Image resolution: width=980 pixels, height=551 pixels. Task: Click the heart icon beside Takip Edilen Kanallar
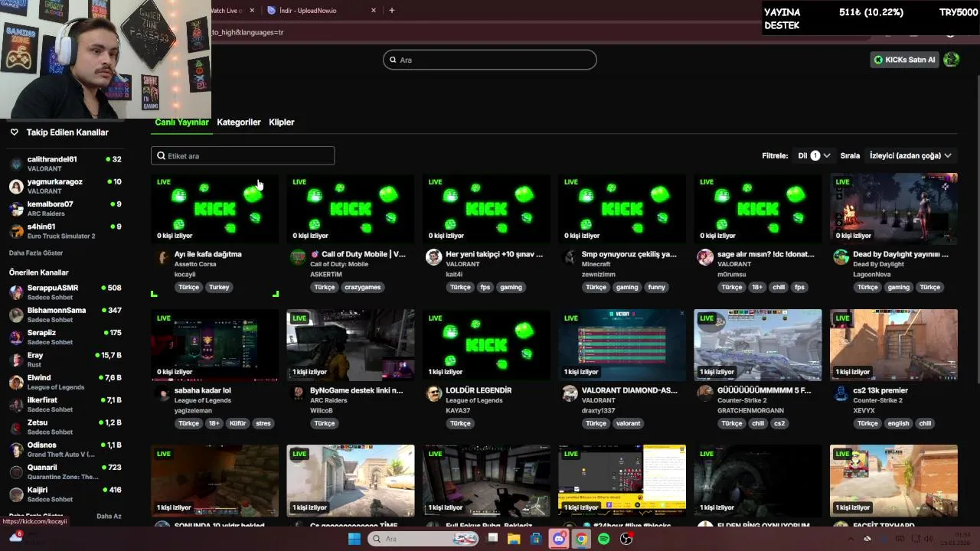pos(14,132)
